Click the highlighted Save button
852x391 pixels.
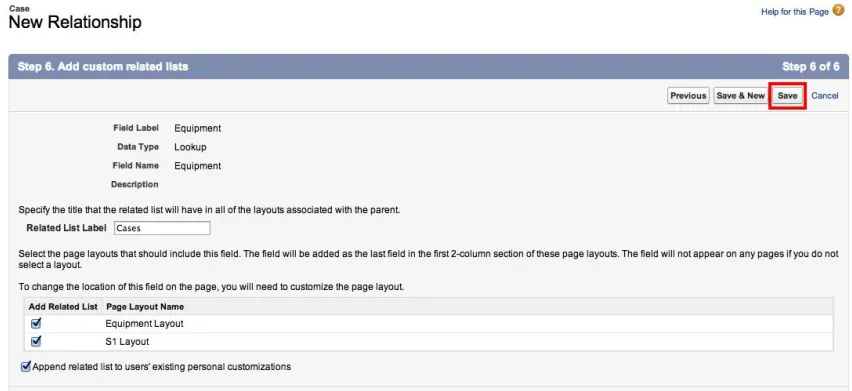pos(787,96)
